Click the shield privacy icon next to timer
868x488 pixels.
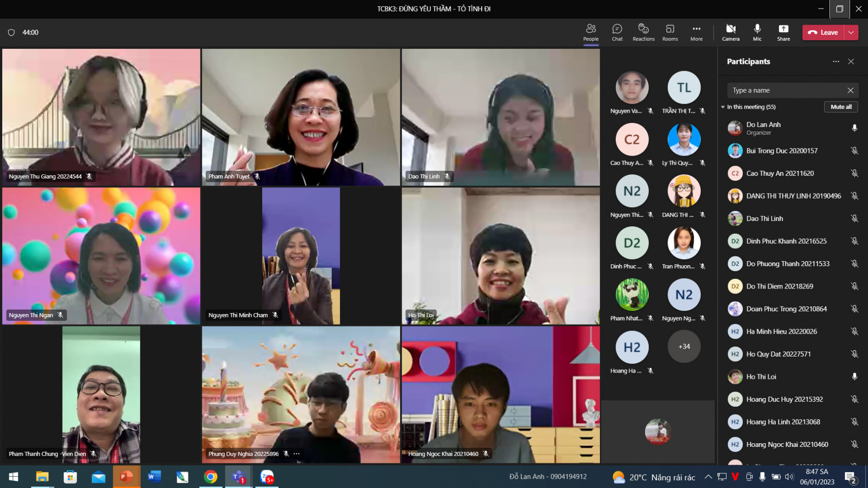click(11, 32)
